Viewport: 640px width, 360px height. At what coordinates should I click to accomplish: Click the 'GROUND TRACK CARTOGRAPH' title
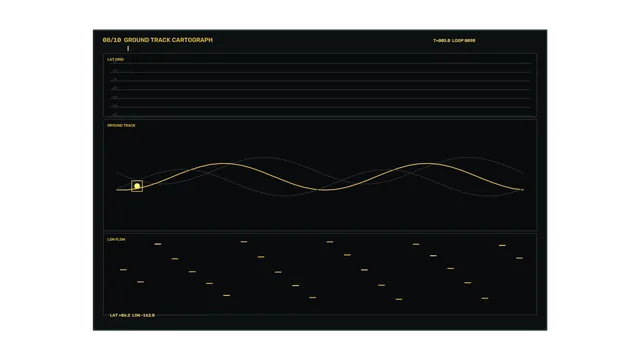coord(168,40)
